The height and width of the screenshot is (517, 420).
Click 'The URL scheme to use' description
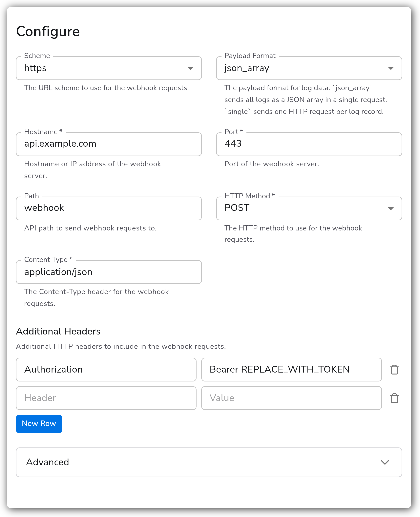click(x=106, y=88)
